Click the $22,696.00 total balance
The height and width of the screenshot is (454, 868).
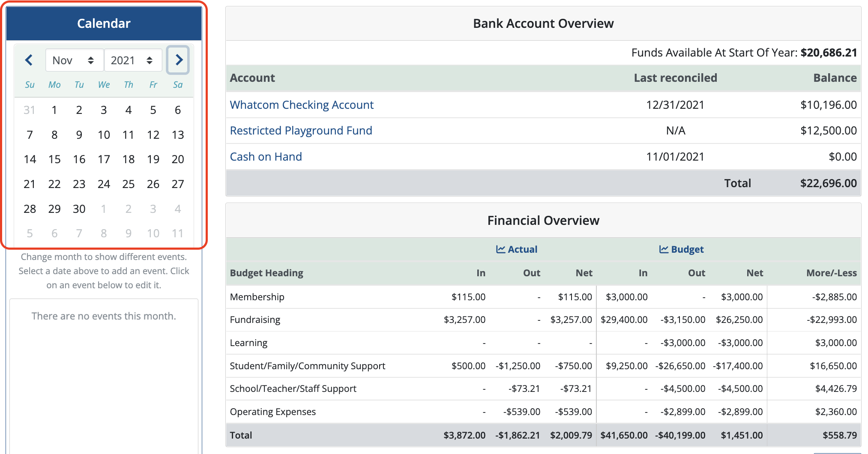[x=828, y=183]
